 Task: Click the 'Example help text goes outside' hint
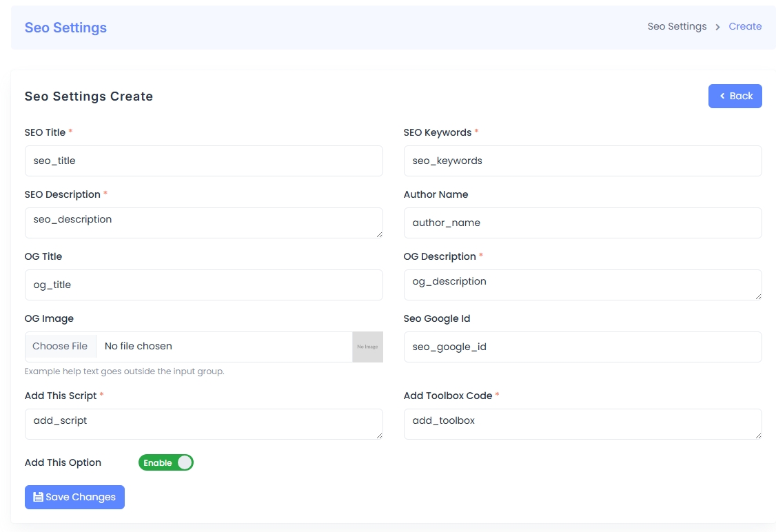pos(124,371)
